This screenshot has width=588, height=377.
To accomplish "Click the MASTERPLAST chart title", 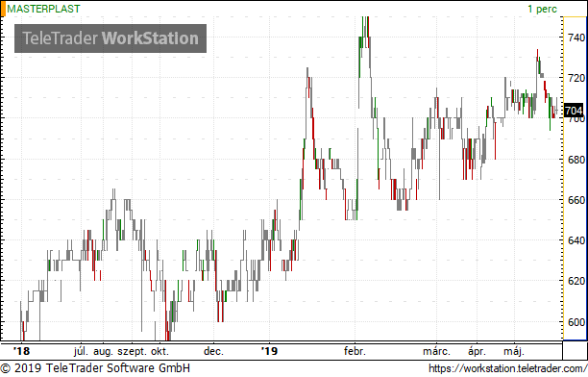I will click(x=43, y=9).
